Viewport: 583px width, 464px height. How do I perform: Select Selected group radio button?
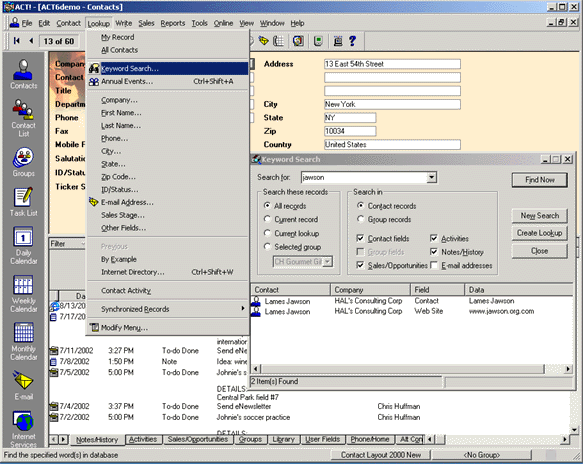[267, 246]
